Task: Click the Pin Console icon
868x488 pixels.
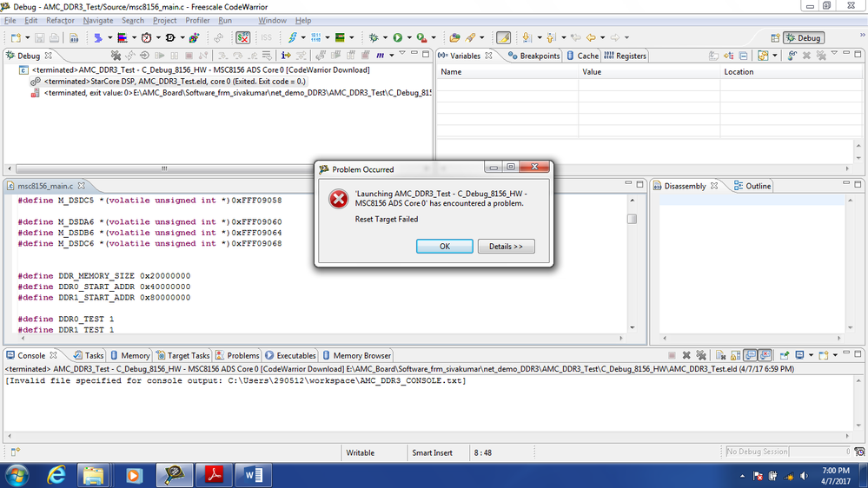Action: pos(785,355)
